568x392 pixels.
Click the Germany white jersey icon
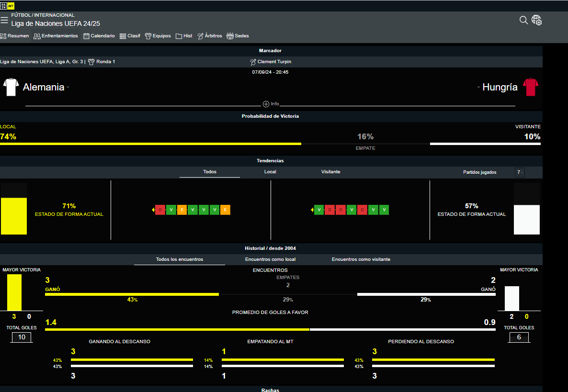[x=11, y=87]
